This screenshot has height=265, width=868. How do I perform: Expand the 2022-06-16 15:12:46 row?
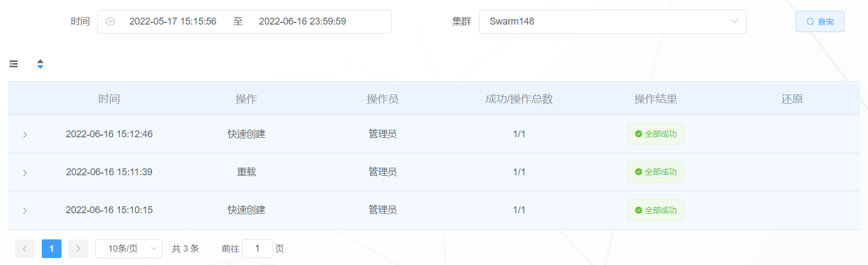[x=25, y=135]
